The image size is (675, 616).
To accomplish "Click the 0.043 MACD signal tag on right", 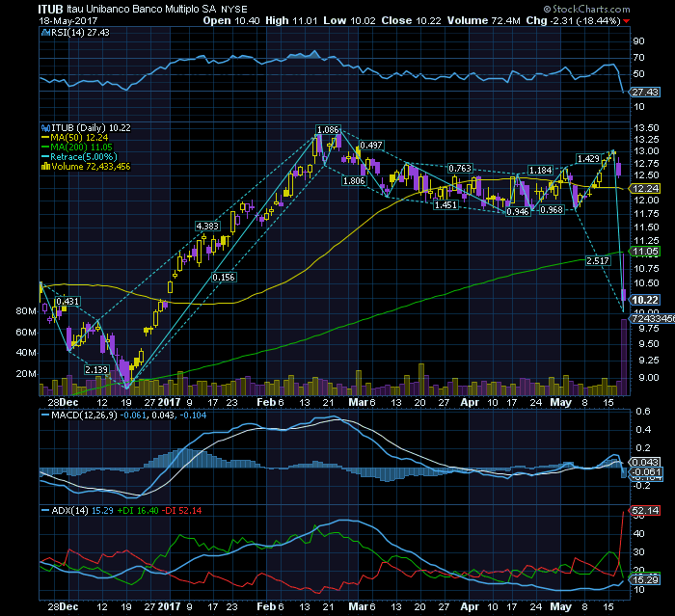I will pyautogui.click(x=644, y=463).
